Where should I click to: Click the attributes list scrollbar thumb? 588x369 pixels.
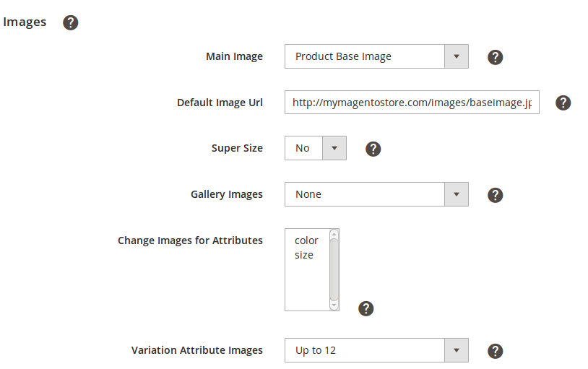click(x=334, y=267)
